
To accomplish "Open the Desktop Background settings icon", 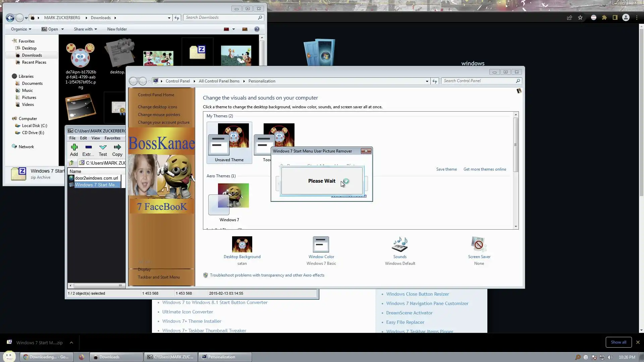I will coord(242,245).
